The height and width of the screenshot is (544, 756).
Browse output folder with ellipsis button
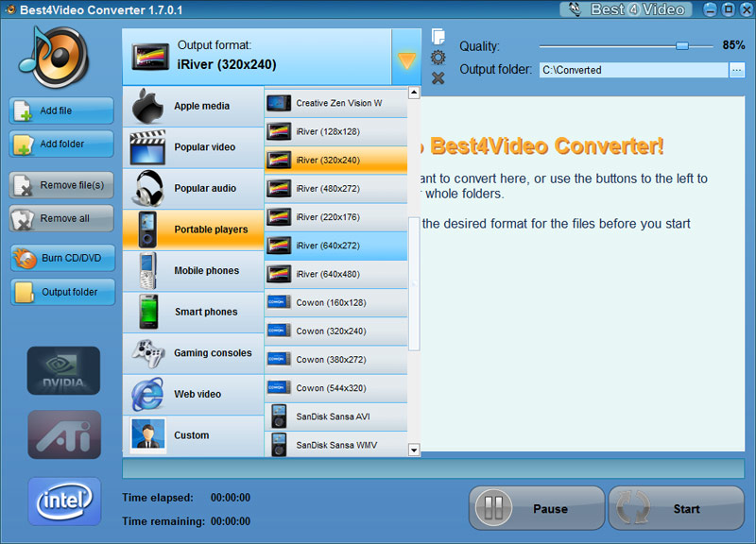coord(736,70)
